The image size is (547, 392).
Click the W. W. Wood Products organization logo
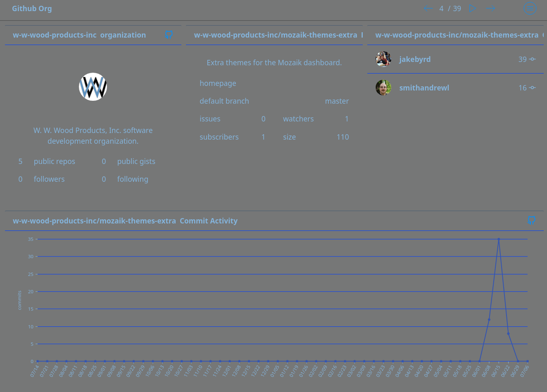93,87
